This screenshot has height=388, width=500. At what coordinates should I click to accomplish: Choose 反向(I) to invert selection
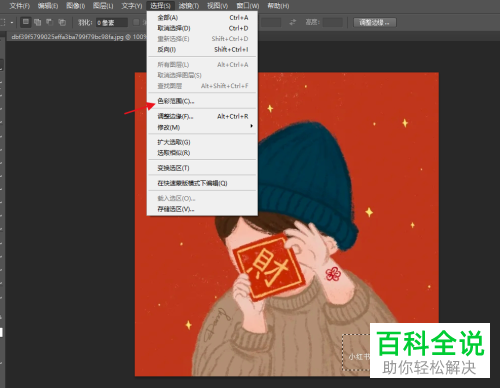202,50
